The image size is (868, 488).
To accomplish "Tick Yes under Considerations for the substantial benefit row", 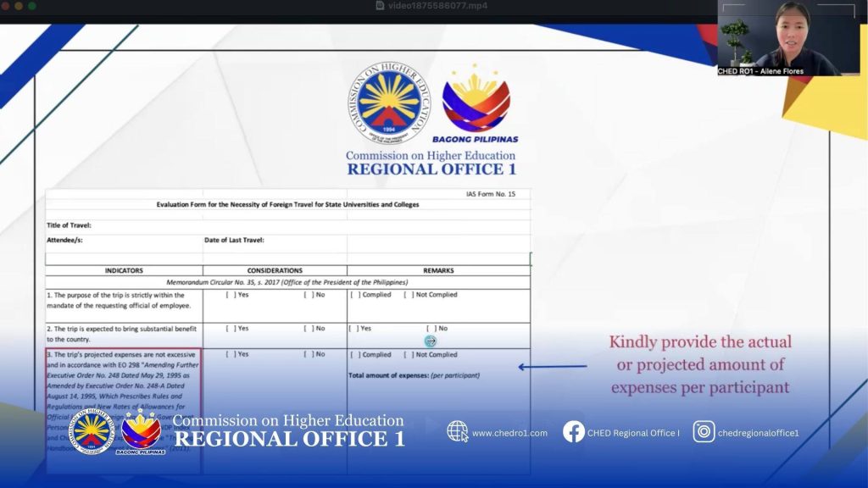I will (231, 329).
